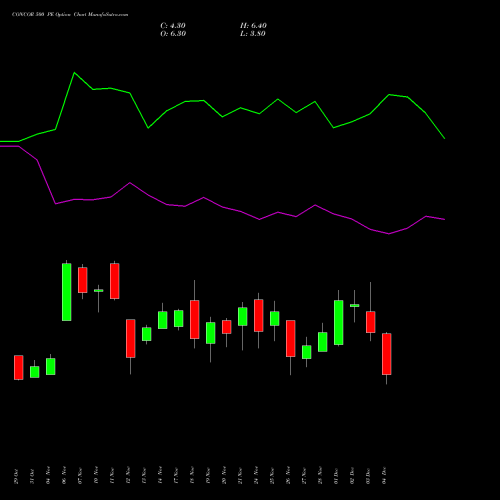Click the purple indicator line's peak near 12 Nov
The image size is (500, 500).
coord(130,183)
